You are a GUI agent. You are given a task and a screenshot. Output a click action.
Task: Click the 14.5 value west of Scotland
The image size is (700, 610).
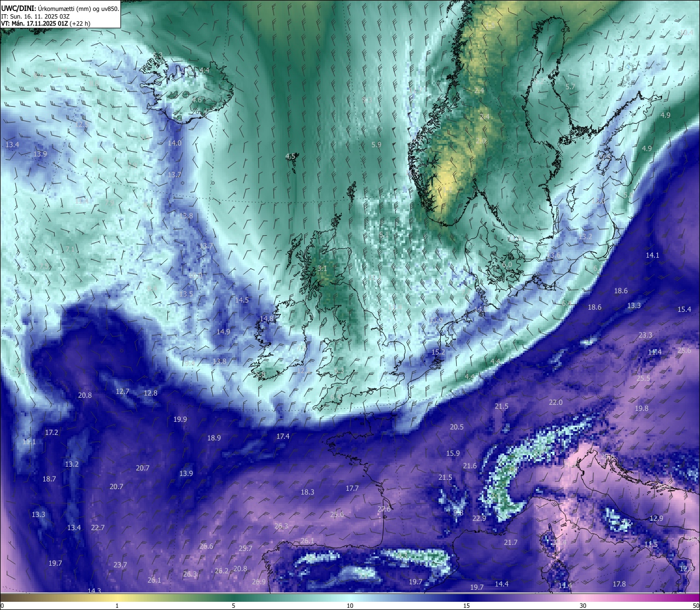pos(242,300)
